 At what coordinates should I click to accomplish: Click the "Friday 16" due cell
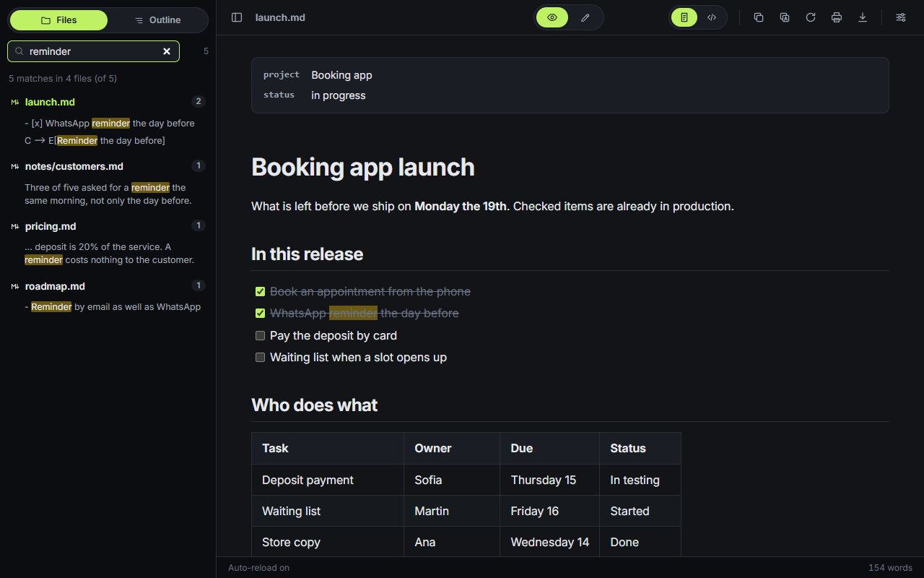point(549,511)
